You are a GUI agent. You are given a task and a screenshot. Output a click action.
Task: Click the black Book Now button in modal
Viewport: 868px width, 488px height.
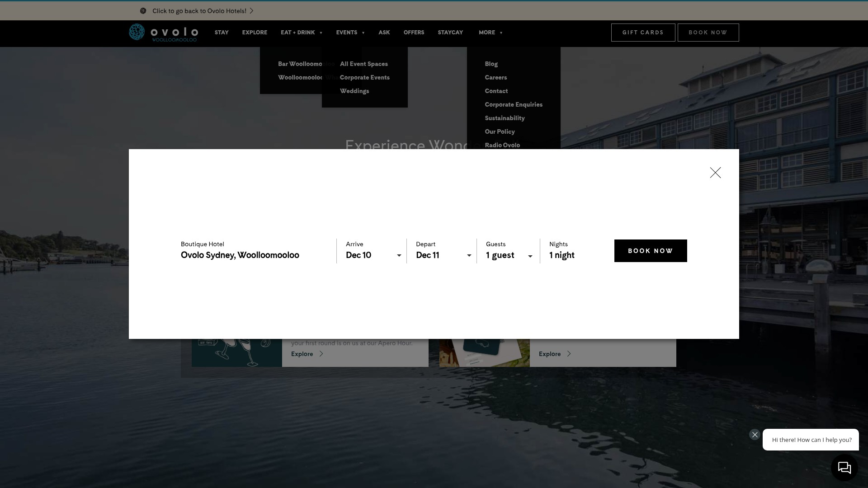click(x=651, y=251)
